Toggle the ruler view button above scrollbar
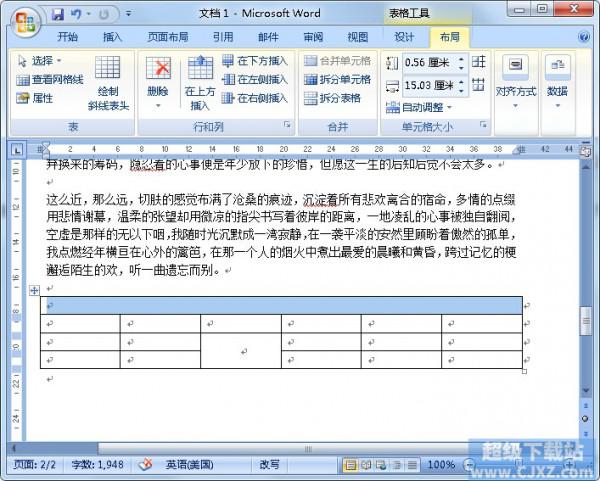This screenshot has width=600, height=481. [585, 152]
